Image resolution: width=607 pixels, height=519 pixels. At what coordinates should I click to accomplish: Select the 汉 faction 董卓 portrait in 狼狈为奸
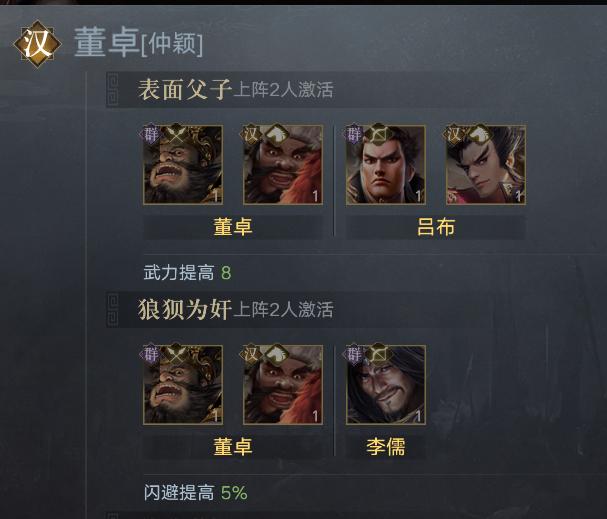[x=283, y=385]
